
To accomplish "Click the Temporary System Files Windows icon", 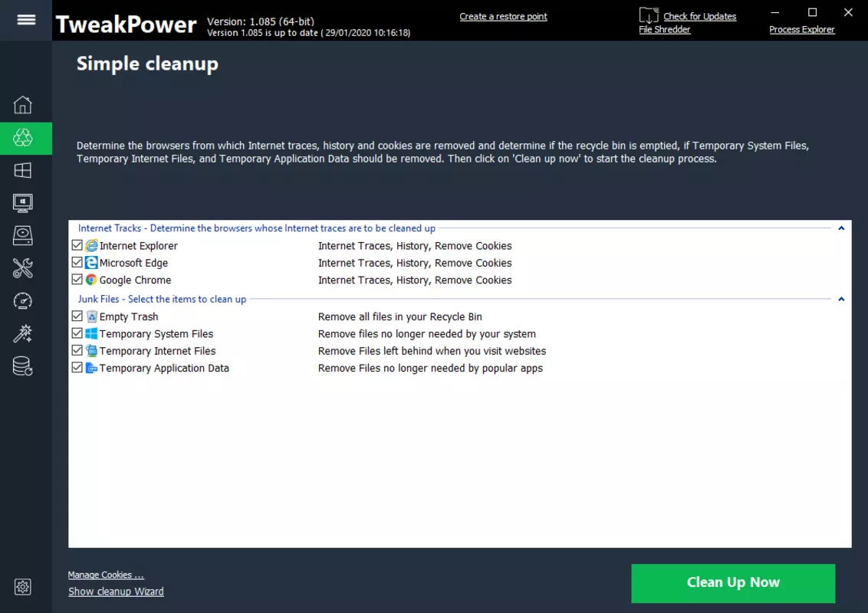I will click(x=91, y=333).
